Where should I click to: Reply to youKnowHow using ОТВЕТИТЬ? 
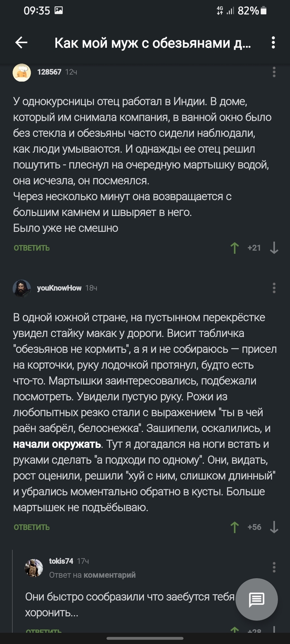coord(31,526)
